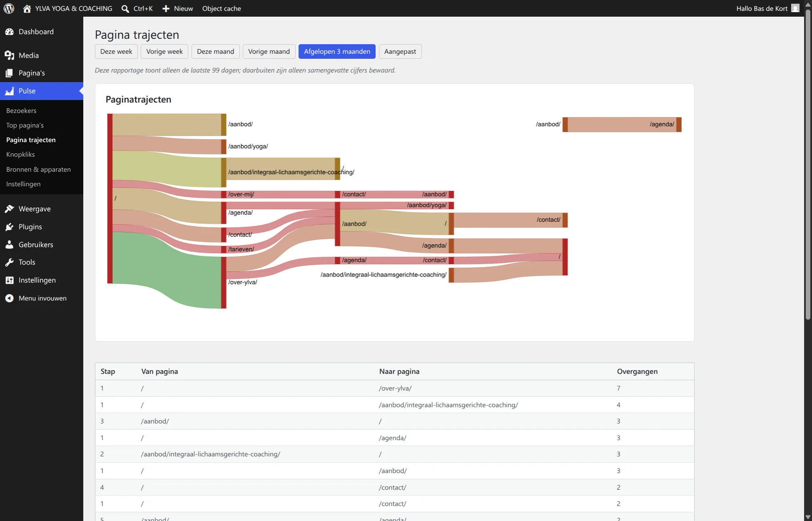Open the site home icon
The height and width of the screenshot is (521, 812).
pos(27,8)
